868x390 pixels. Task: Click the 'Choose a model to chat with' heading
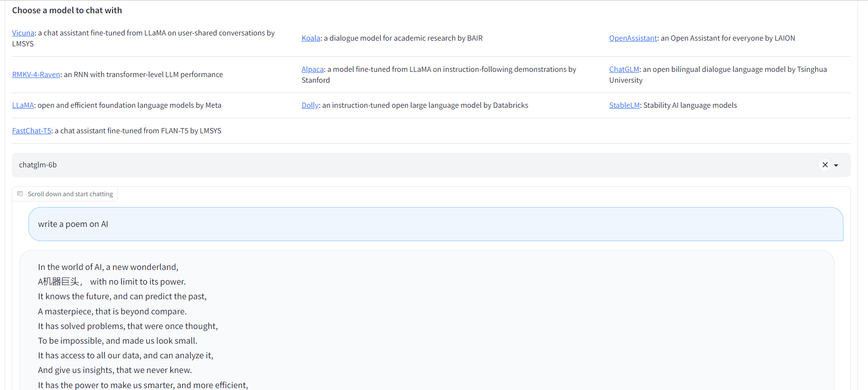[x=67, y=10]
